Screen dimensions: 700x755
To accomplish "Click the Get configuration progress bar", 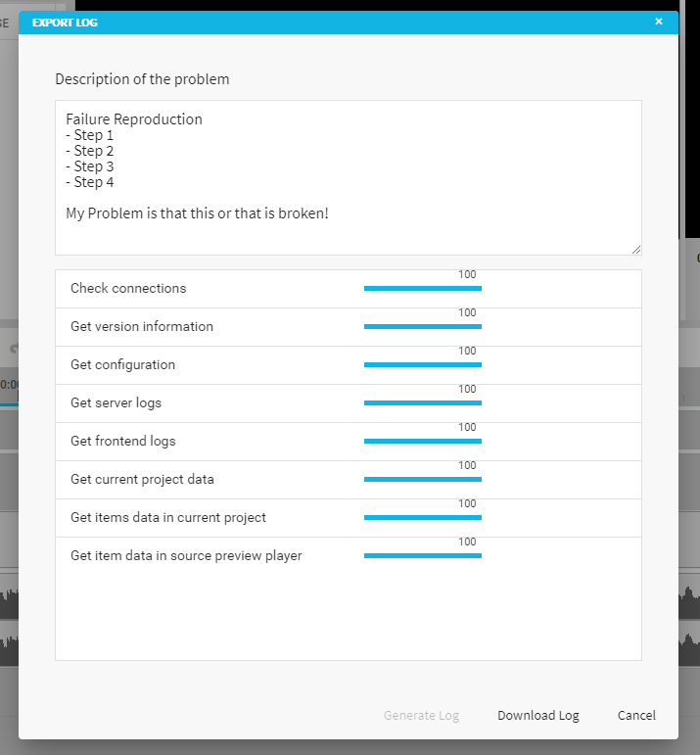I will pos(423,365).
